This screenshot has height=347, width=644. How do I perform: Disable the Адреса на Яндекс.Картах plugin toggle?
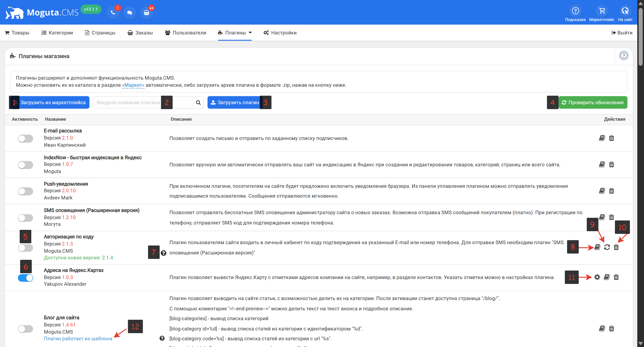25,278
